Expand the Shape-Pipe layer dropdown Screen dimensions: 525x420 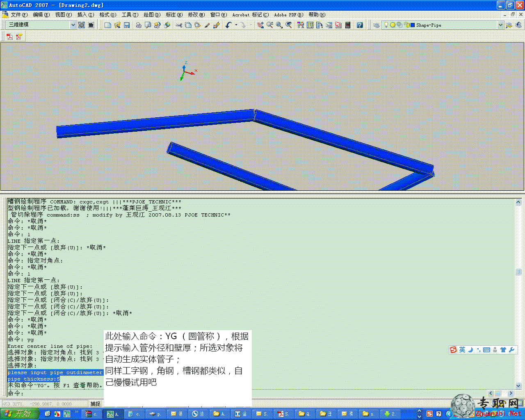point(500,25)
